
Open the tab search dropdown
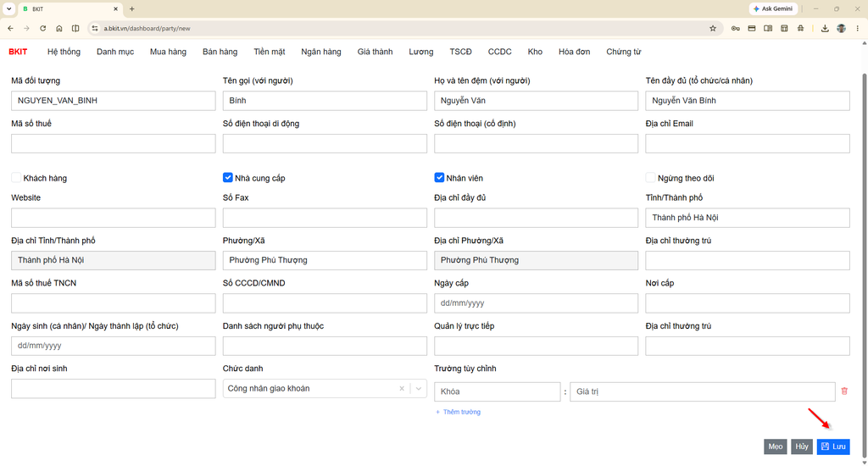click(x=8, y=8)
